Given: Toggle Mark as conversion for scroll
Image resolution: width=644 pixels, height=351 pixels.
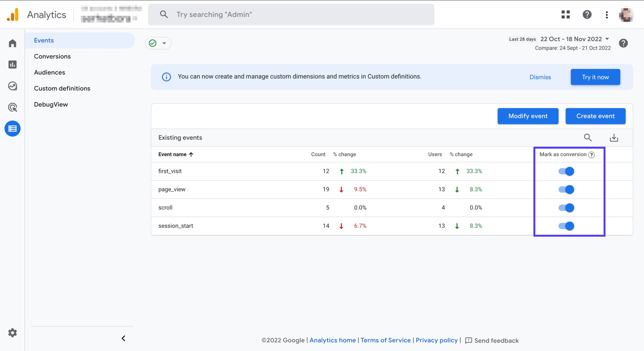Looking at the screenshot, I should [566, 207].
